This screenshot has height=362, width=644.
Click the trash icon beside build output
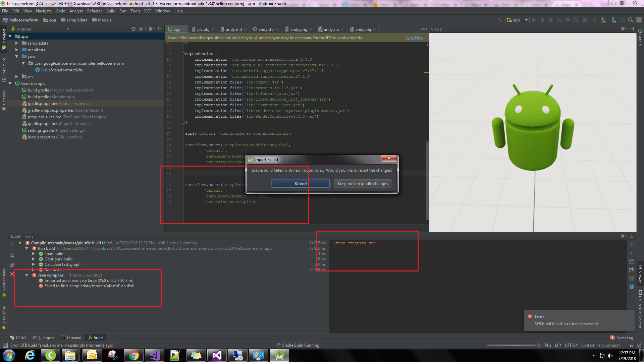tap(632, 287)
